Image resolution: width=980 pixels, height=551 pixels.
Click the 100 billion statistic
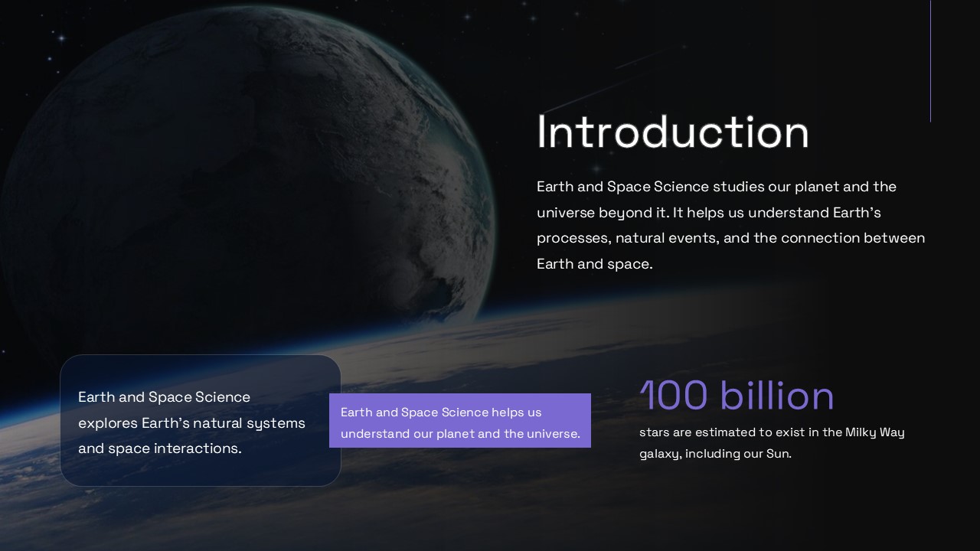click(737, 396)
